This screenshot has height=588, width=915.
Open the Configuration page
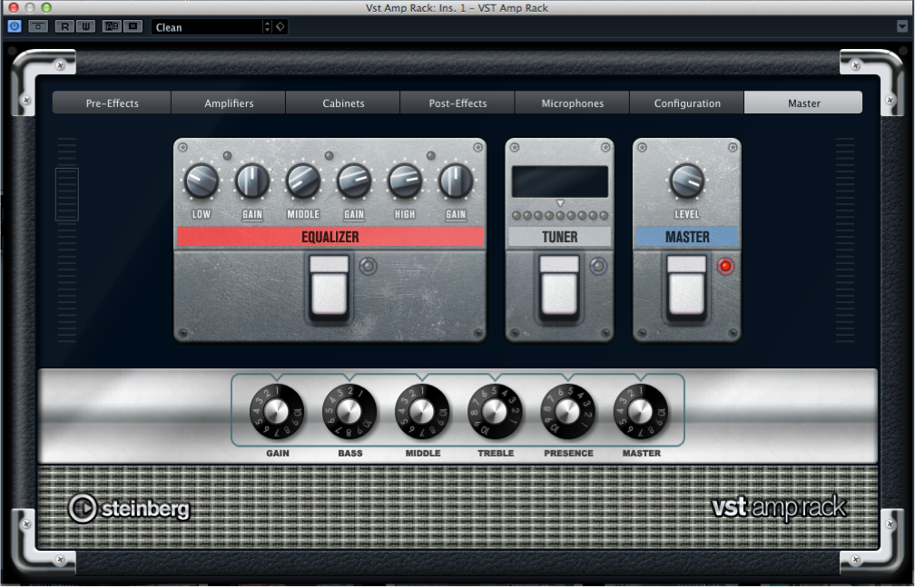686,103
